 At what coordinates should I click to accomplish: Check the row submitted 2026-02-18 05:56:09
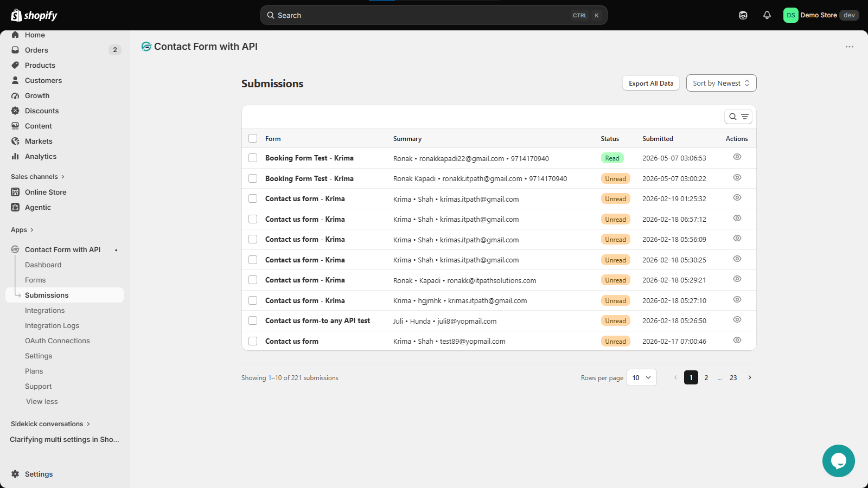tap(253, 239)
